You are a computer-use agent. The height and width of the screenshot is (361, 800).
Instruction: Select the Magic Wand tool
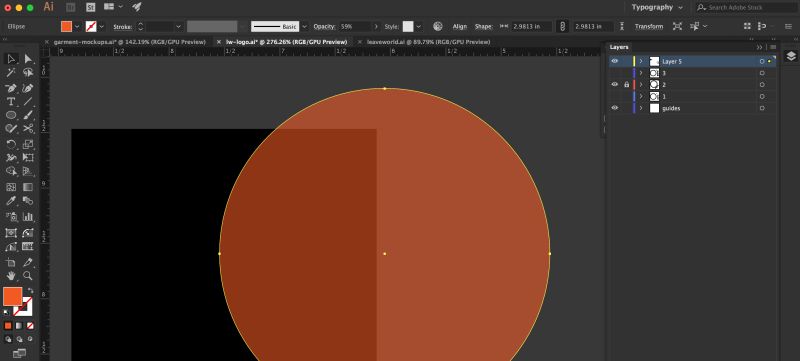click(x=11, y=73)
